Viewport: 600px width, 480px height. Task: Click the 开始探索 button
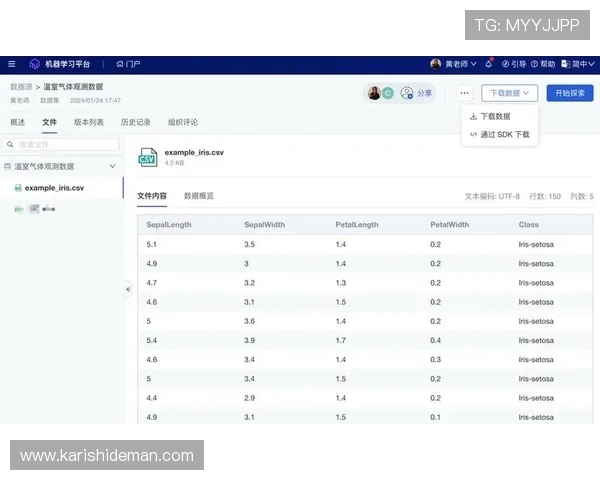[569, 93]
